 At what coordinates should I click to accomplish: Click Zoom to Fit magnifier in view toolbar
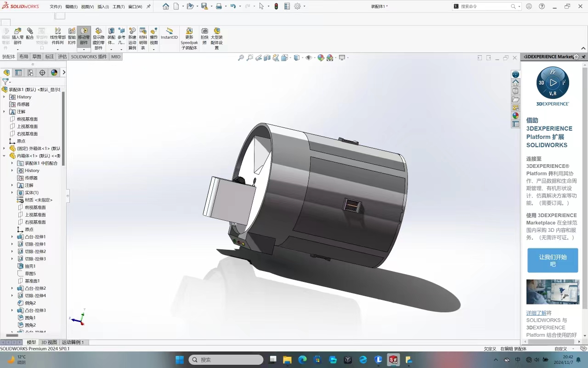pyautogui.click(x=241, y=57)
